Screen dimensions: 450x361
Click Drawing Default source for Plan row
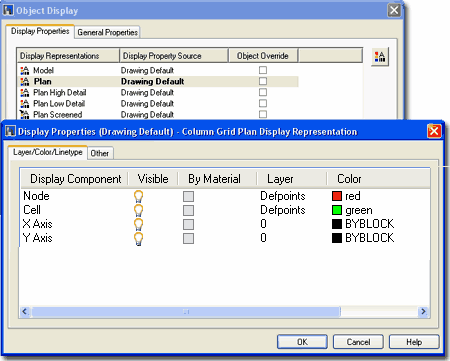coord(153,81)
